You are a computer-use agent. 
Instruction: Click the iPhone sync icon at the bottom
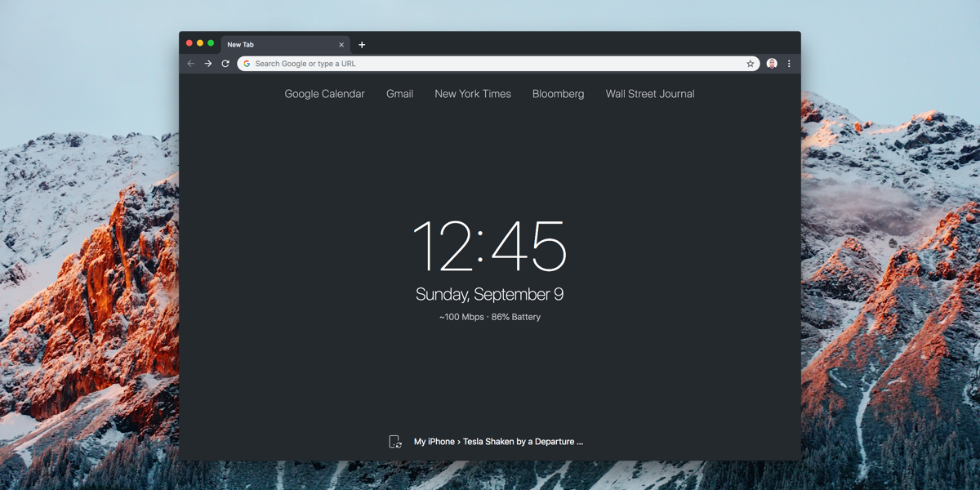coord(395,441)
